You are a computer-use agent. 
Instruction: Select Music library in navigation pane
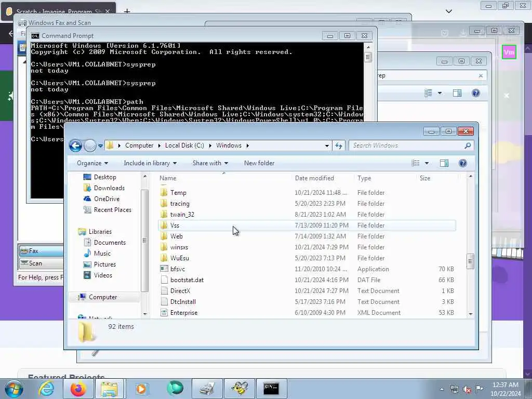pos(102,254)
